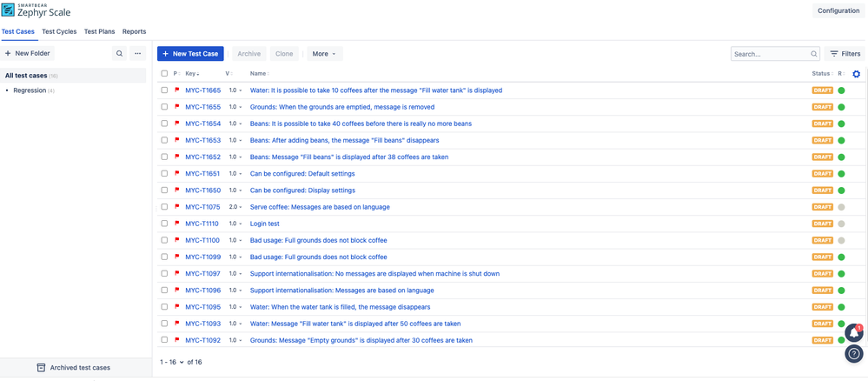Click the Zephyr Scale logo
The height and width of the screenshot is (381, 868).
[x=36, y=10]
